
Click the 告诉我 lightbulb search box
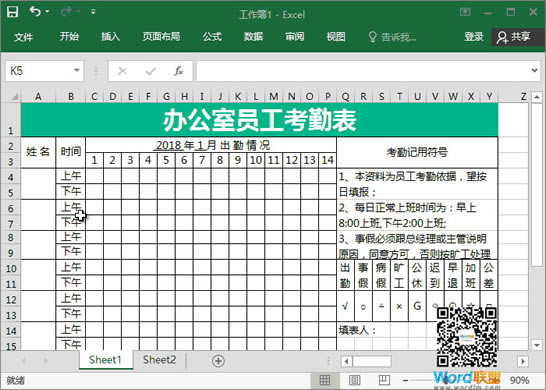click(x=392, y=37)
